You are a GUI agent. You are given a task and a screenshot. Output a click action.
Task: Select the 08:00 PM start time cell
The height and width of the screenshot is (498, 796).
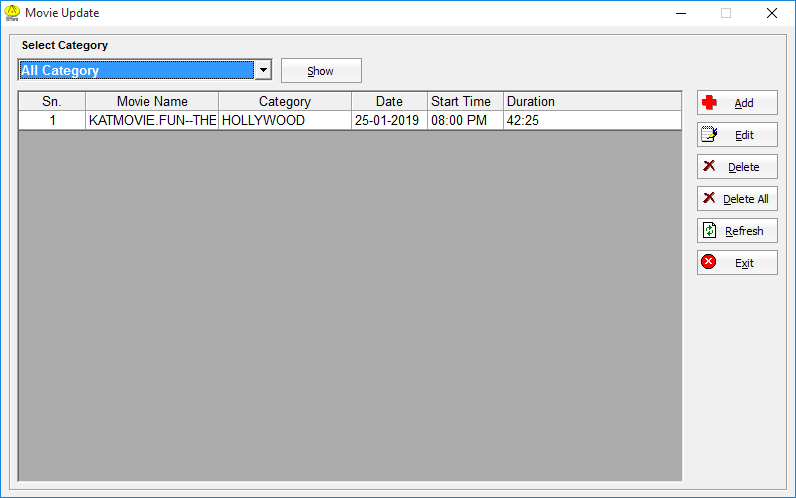466,120
